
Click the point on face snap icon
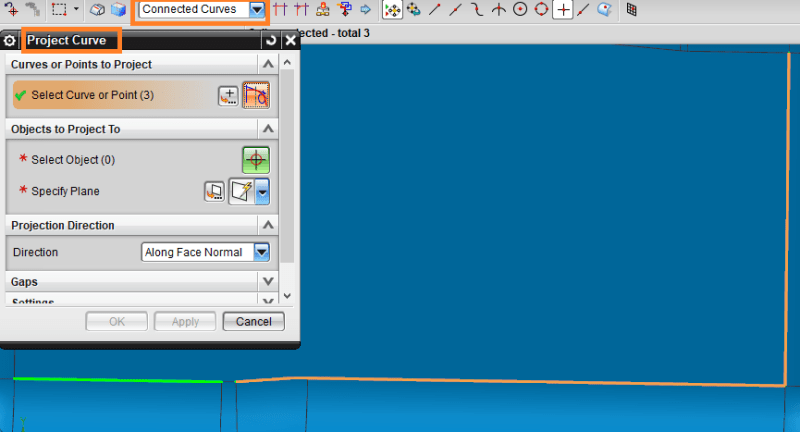[605, 9]
